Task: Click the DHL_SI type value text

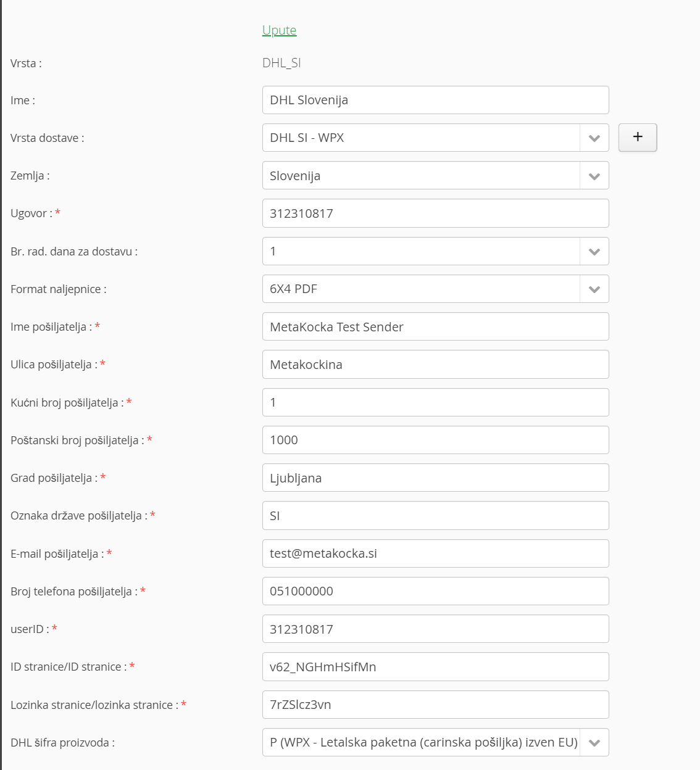Action: (281, 63)
